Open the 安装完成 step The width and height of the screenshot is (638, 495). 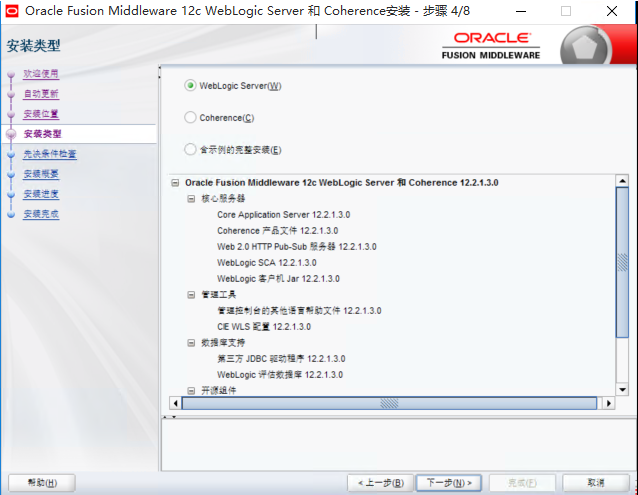41,214
